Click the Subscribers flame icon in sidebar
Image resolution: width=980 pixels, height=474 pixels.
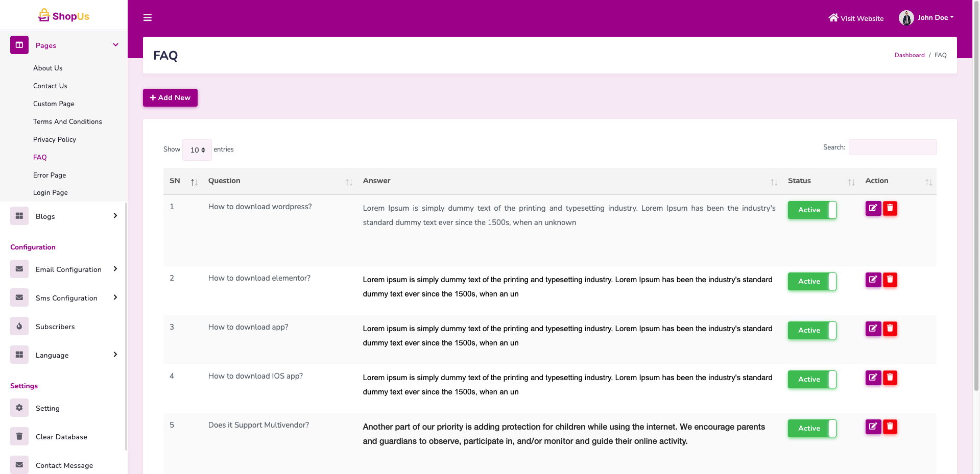[19, 326]
